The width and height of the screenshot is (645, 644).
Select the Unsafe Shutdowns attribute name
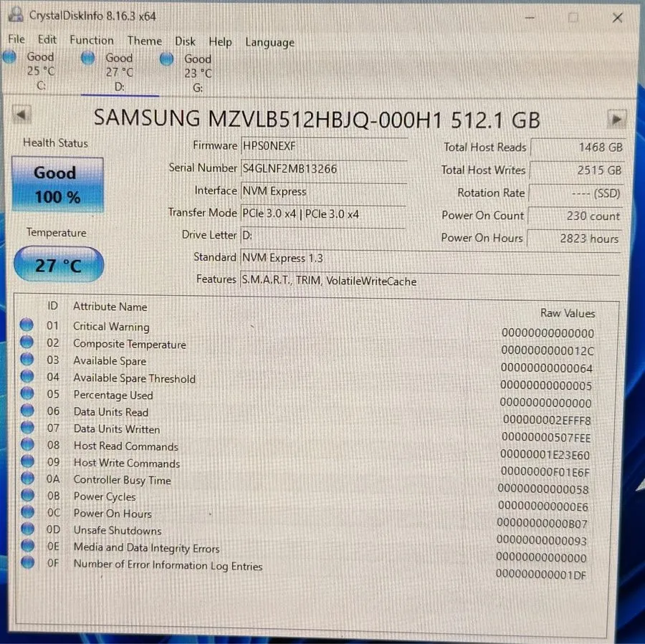coord(118,530)
